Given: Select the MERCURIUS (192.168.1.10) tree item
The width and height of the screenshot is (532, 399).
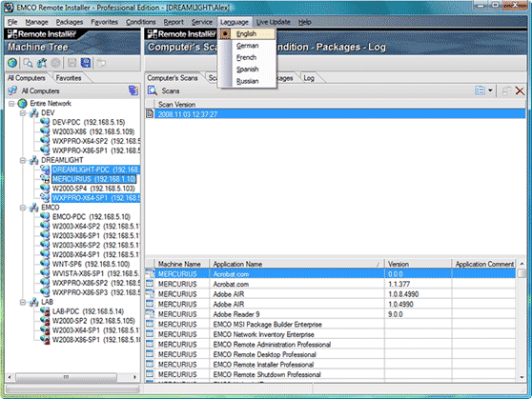Looking at the screenshot, I should point(94,179).
